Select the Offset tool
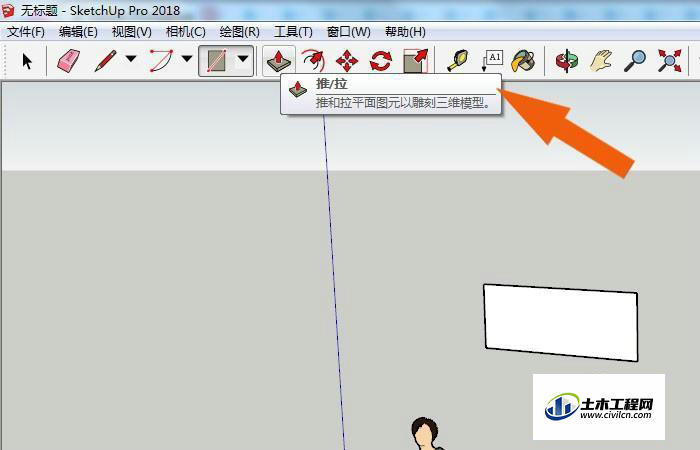The image size is (700, 450). (313, 61)
